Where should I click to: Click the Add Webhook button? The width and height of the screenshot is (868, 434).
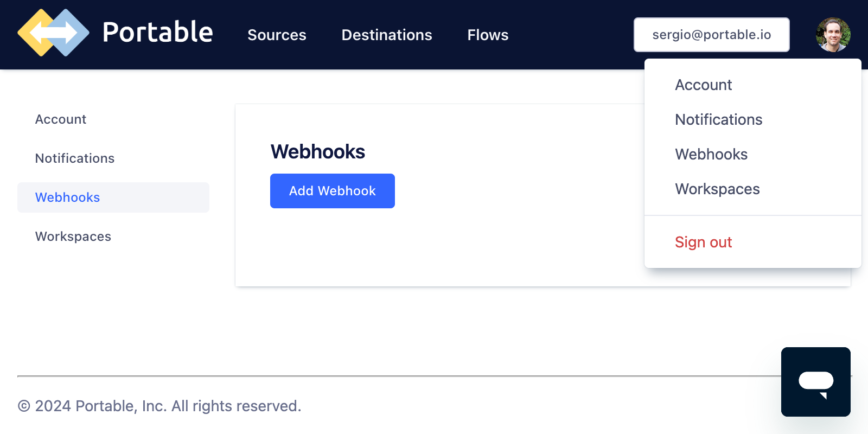coord(332,191)
